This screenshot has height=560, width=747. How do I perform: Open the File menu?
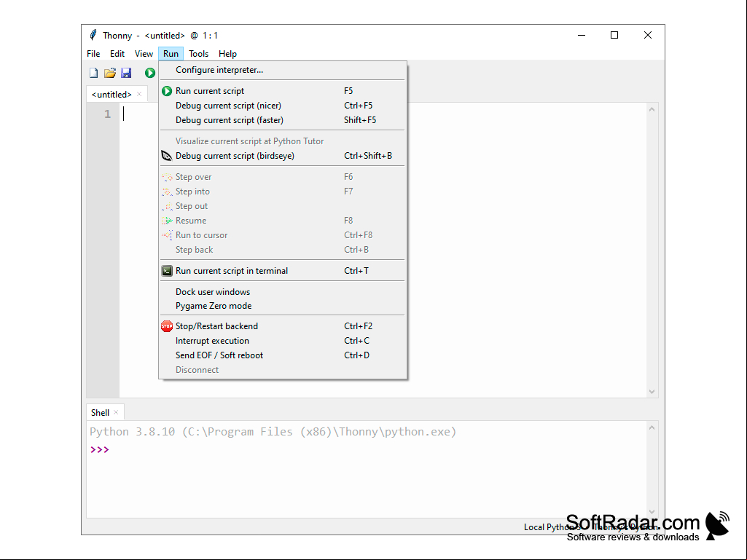[93, 54]
